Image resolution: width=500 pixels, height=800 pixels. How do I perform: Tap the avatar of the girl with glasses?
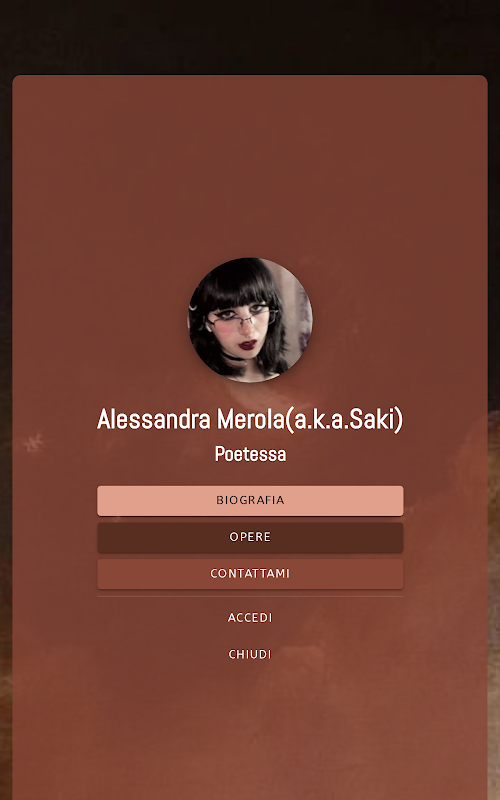pos(250,320)
